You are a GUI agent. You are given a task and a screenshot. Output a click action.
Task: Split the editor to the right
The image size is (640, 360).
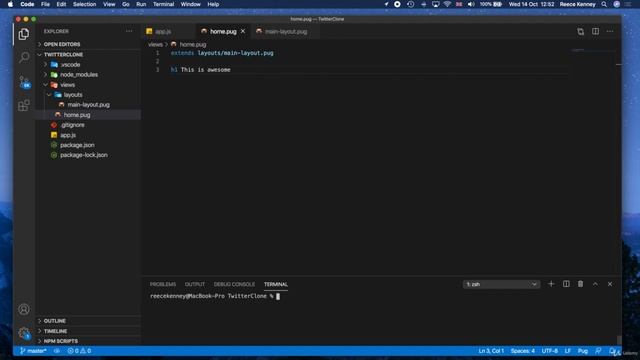tap(596, 31)
